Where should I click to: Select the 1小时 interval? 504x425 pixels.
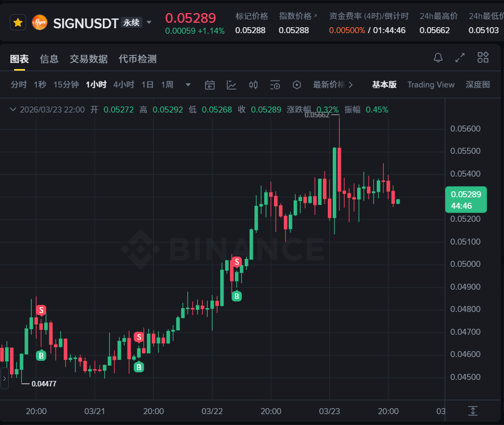96,84
